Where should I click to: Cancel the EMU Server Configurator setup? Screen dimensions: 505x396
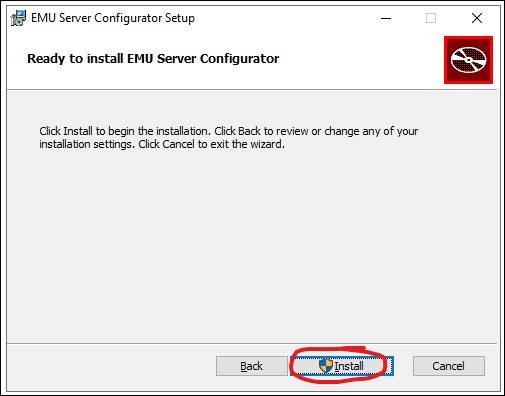click(x=449, y=366)
